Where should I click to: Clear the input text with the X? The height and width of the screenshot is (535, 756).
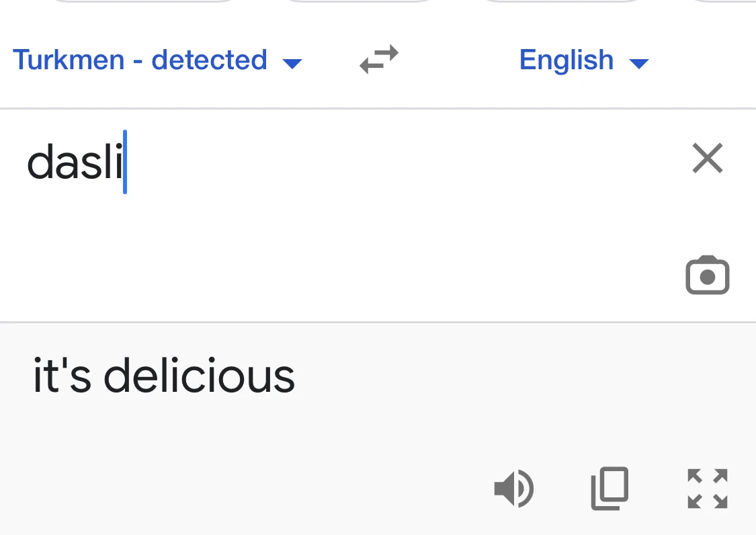tap(707, 159)
